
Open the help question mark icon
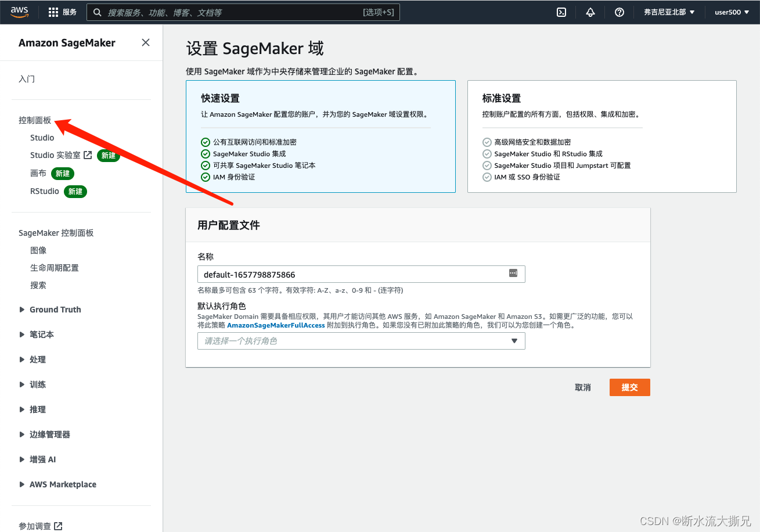point(619,12)
